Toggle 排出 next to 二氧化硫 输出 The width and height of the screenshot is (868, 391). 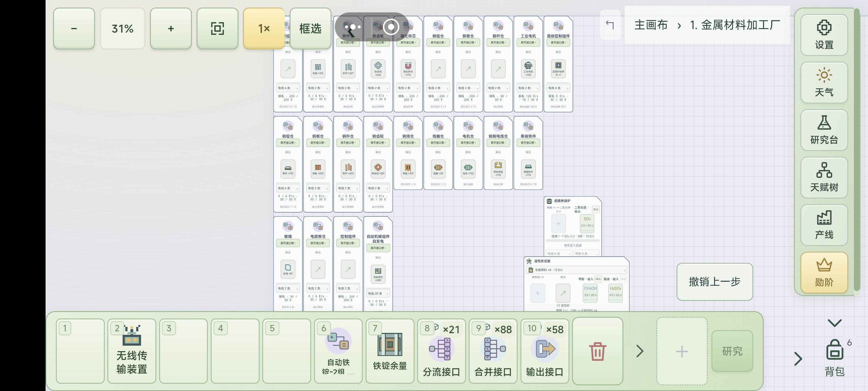tap(596, 210)
